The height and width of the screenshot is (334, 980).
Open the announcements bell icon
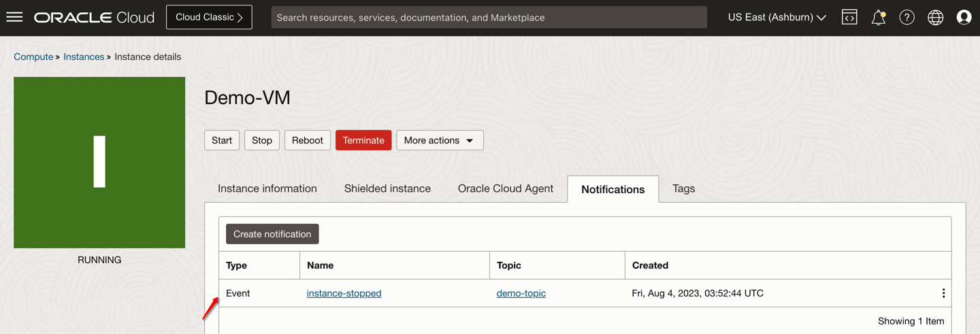point(879,18)
